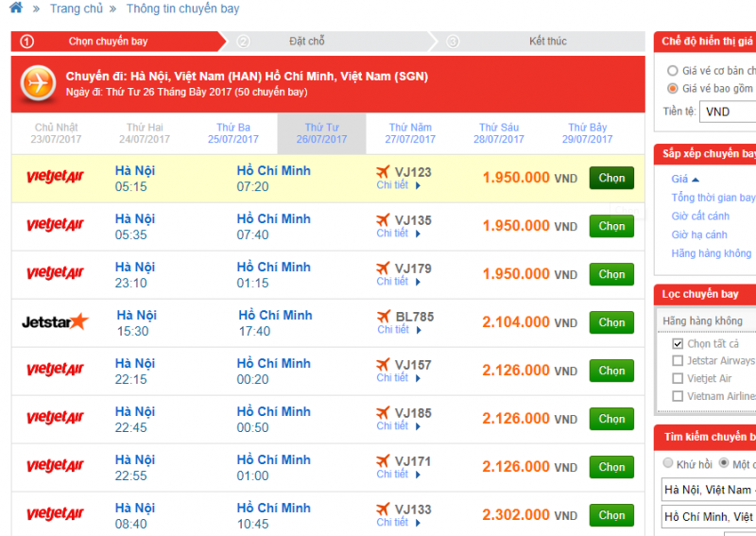
Task: Expand Chi tiết for flight BL785
Action: click(400, 330)
